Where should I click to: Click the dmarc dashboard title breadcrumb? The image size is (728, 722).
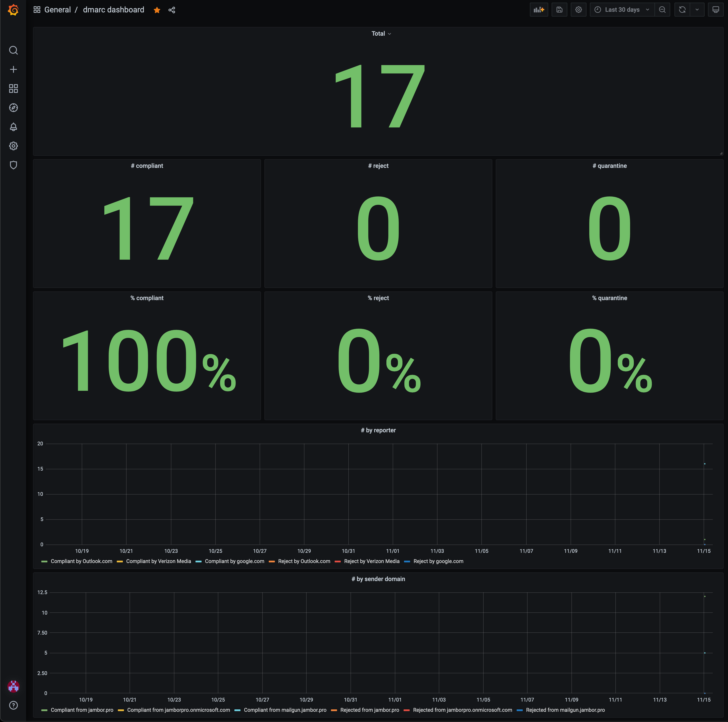(x=114, y=10)
